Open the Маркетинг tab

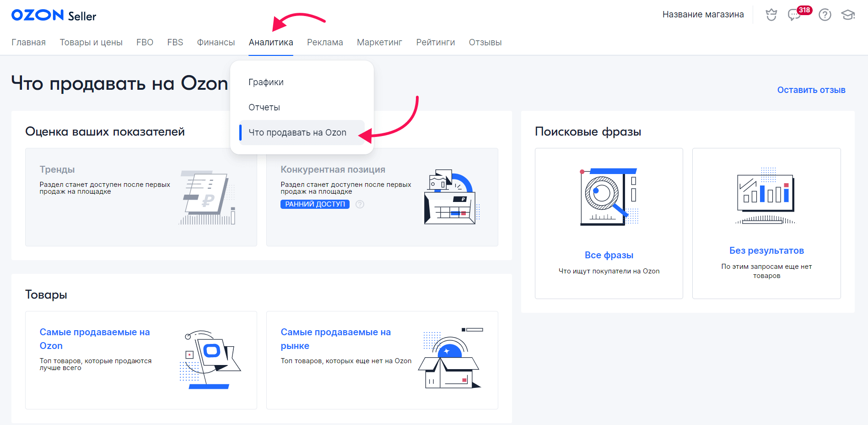(379, 43)
